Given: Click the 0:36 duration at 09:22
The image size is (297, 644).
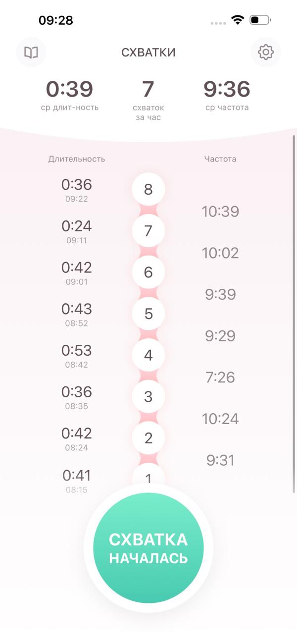Looking at the screenshot, I should tap(77, 189).
